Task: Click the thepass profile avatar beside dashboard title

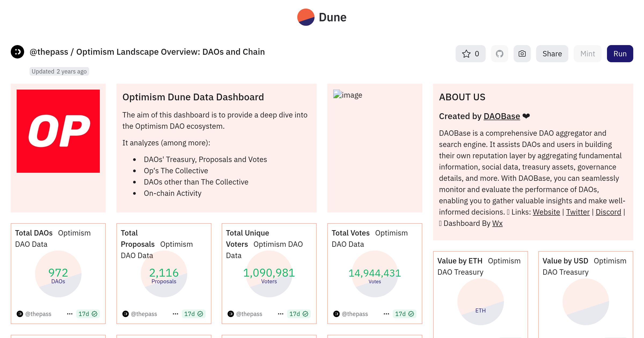Action: (17, 52)
